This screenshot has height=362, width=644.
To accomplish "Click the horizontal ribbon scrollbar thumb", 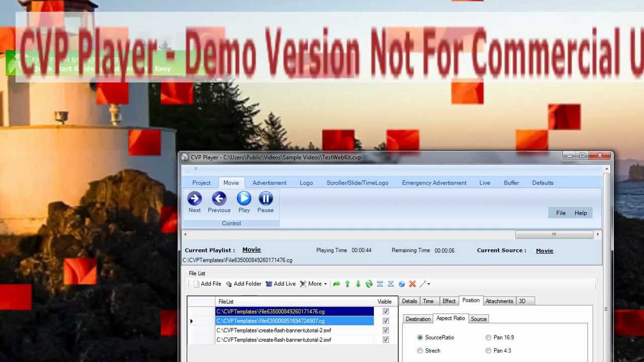I will pos(554,234).
